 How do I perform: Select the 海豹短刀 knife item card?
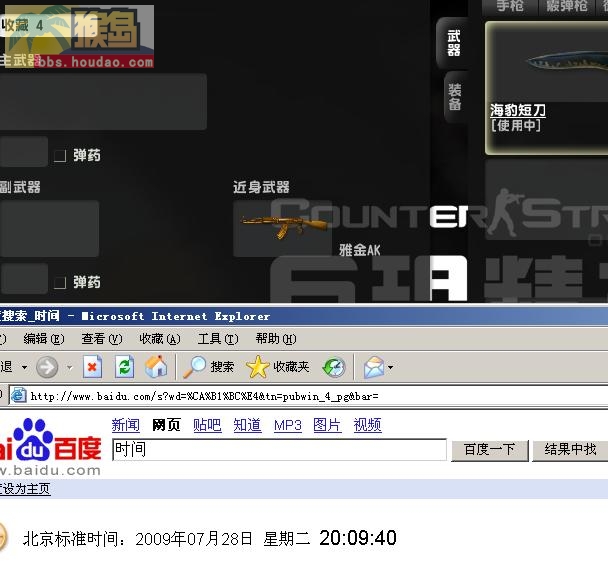click(547, 88)
